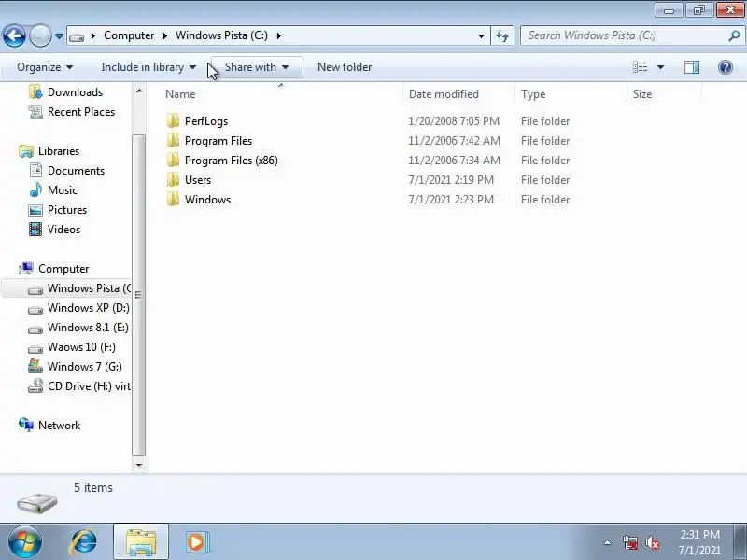Show hidden tray icons arrow
The image size is (747, 560).
point(608,542)
